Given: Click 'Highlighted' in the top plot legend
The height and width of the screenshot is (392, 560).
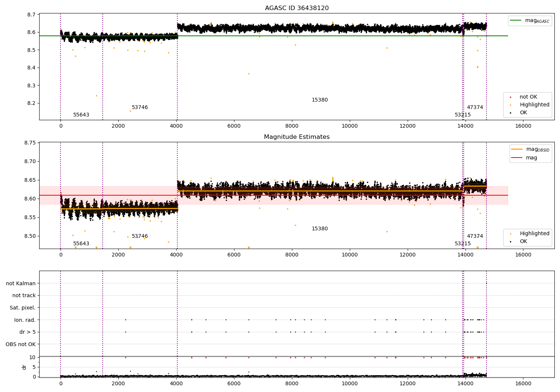Looking at the screenshot, I should 535,105.
